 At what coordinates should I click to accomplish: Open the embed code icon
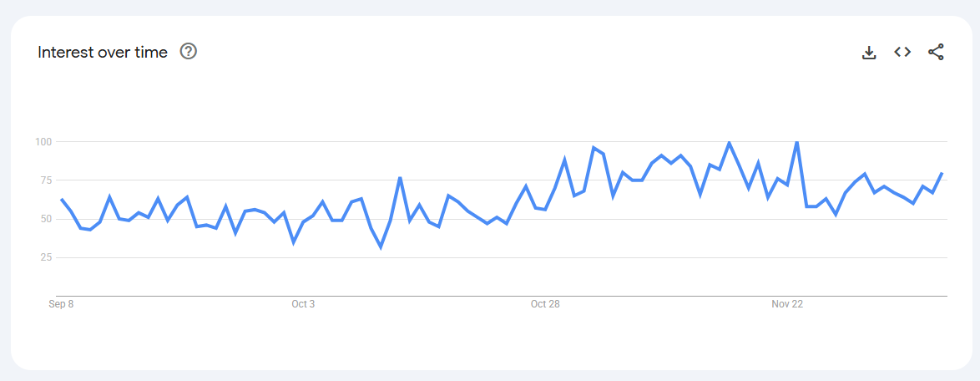902,52
